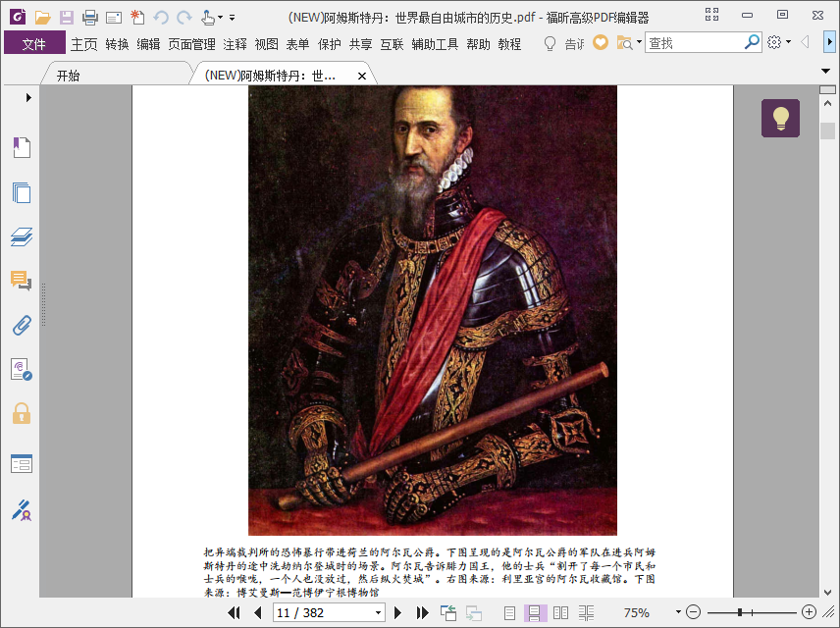
Task: Go to the next page
Action: pyautogui.click(x=397, y=612)
